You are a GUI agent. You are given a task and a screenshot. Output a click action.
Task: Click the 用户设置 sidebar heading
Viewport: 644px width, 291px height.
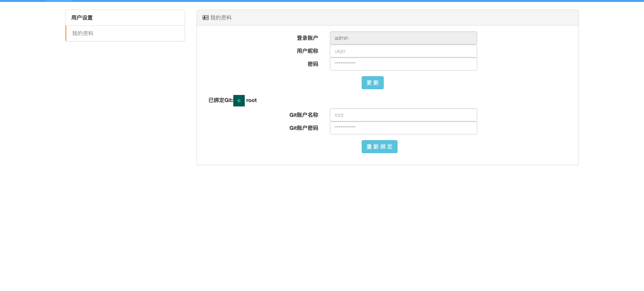click(x=82, y=18)
